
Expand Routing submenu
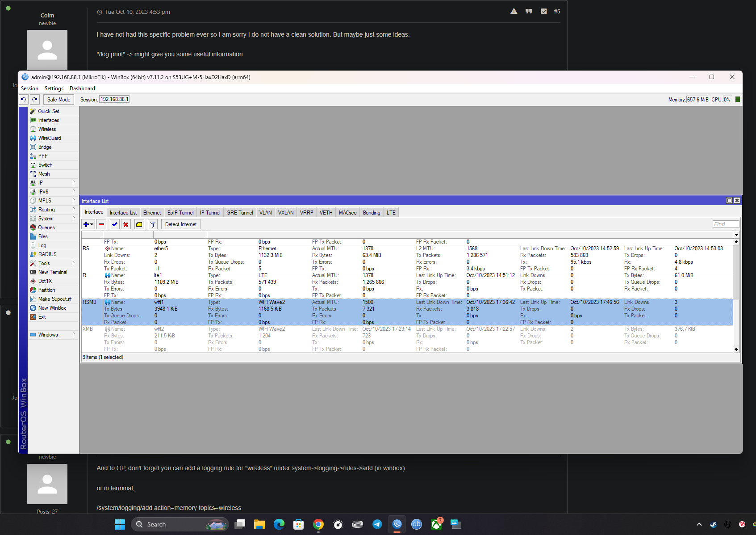pos(53,210)
